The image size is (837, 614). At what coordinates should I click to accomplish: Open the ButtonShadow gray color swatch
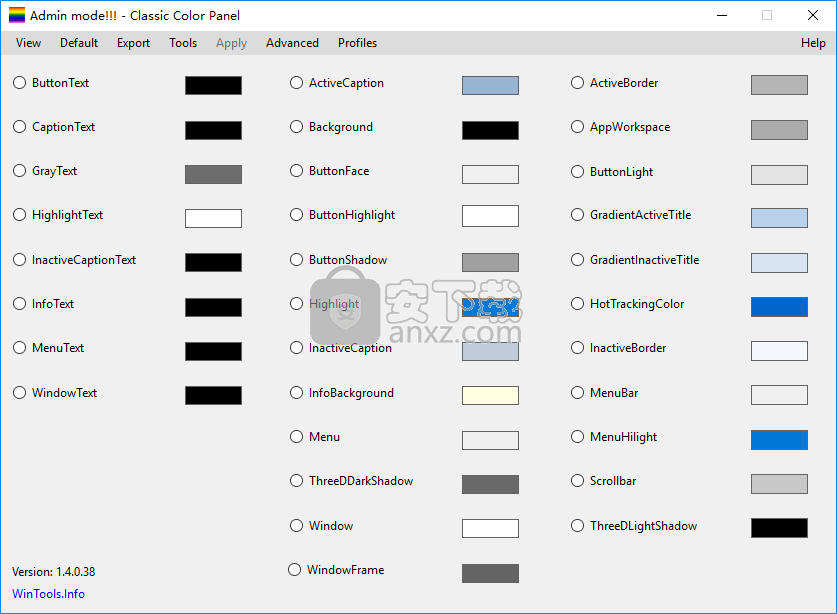point(491,263)
